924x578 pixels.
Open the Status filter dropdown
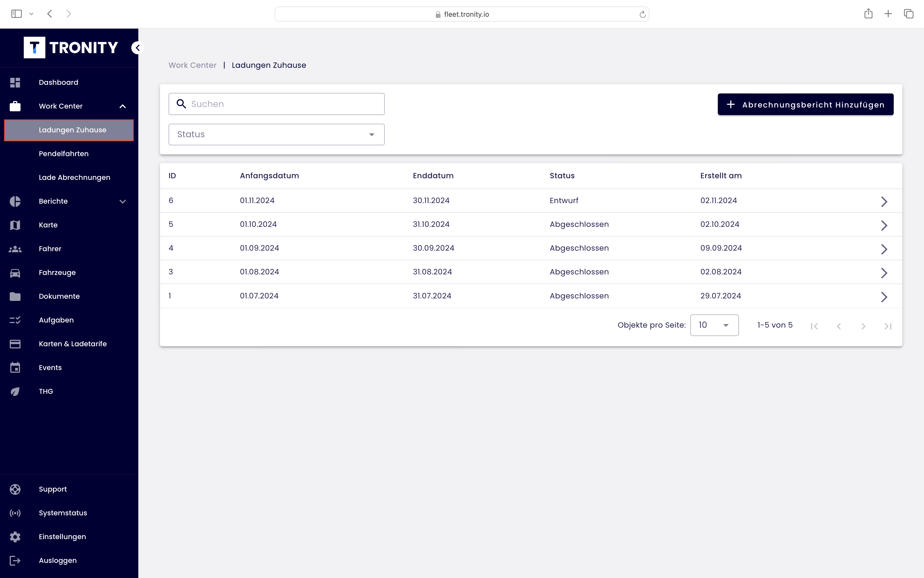click(276, 135)
